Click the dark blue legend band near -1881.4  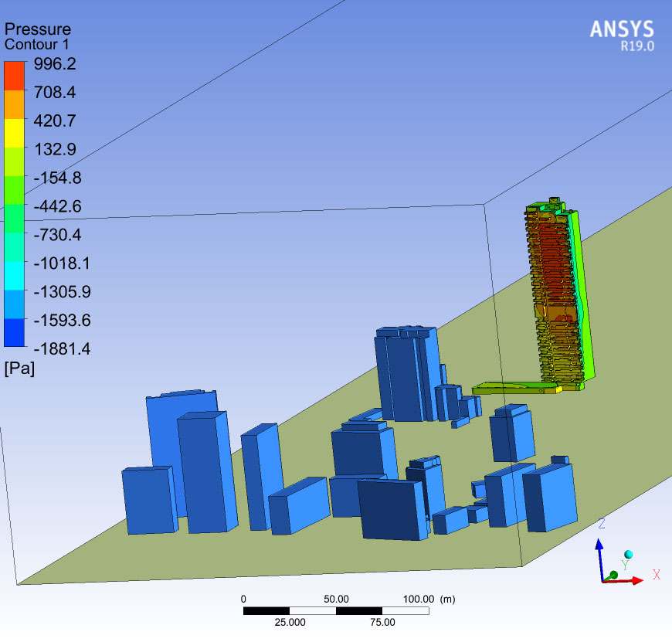tap(14, 332)
